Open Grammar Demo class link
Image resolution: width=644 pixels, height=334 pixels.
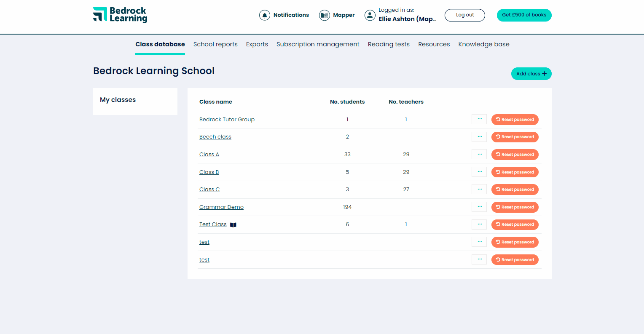pyautogui.click(x=221, y=207)
